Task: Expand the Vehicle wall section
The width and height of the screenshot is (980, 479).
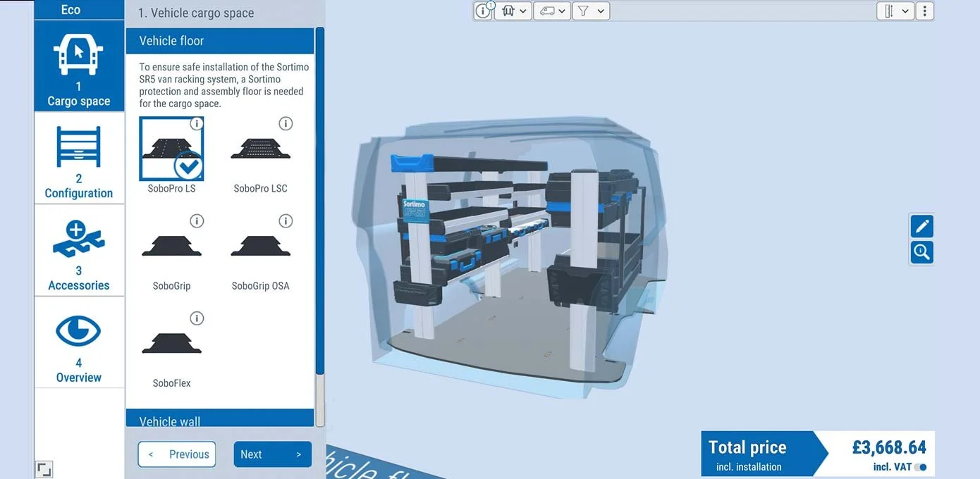Action: point(219,418)
